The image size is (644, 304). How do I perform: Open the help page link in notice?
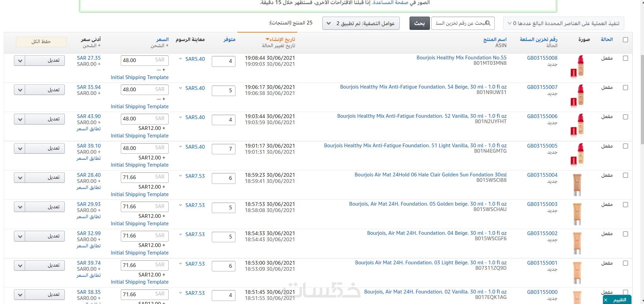[x=390, y=3]
